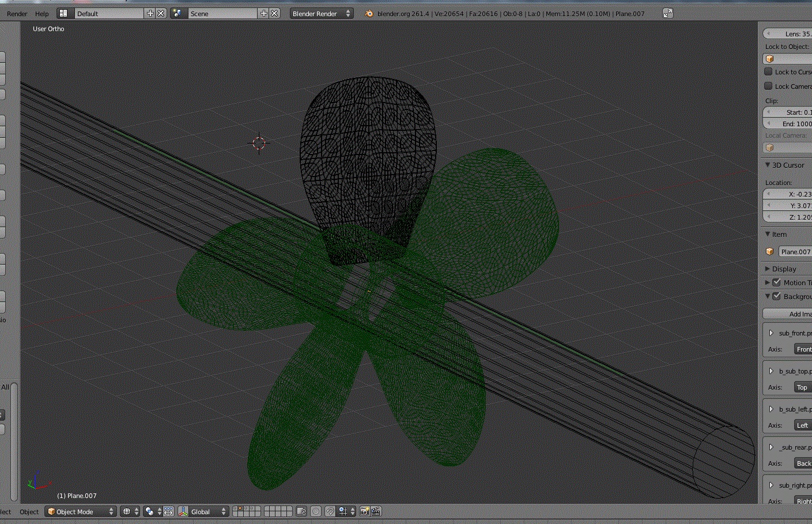
Task: Open Top axis dropdown for b_sub_top
Action: [803, 387]
